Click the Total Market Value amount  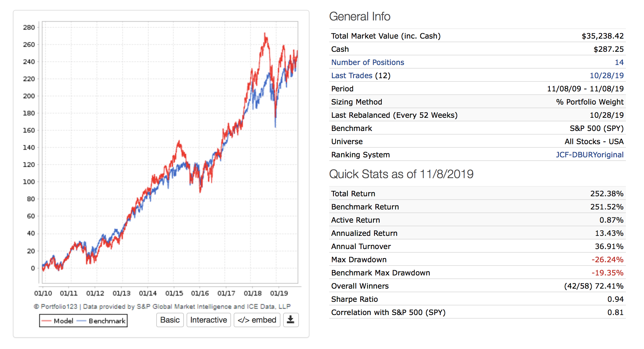pyautogui.click(x=602, y=36)
